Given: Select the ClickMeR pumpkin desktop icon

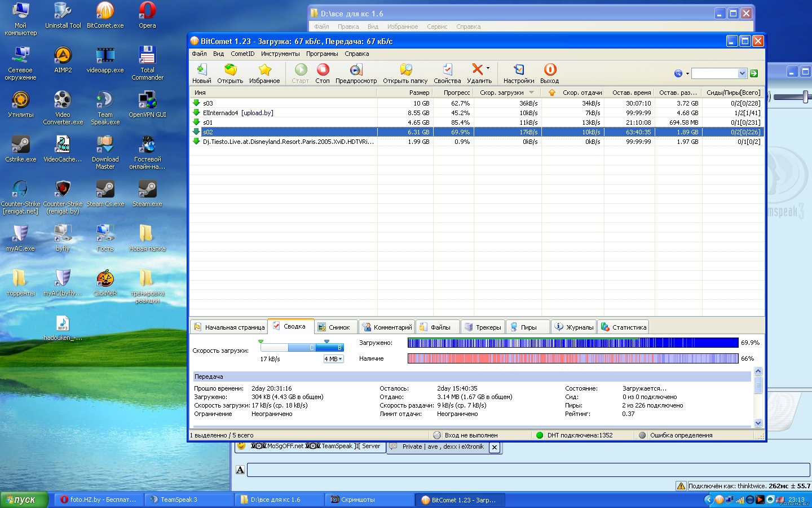Looking at the screenshot, I should 105,283.
